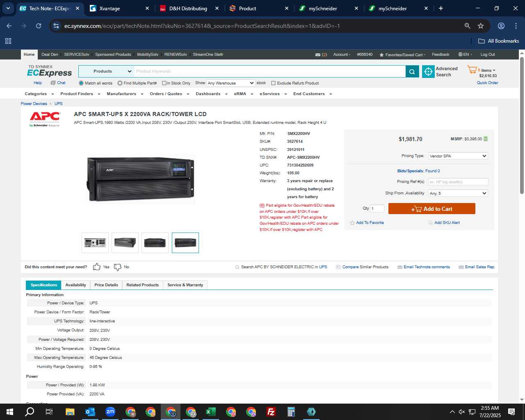Switch to Price Details tab

pos(106,285)
